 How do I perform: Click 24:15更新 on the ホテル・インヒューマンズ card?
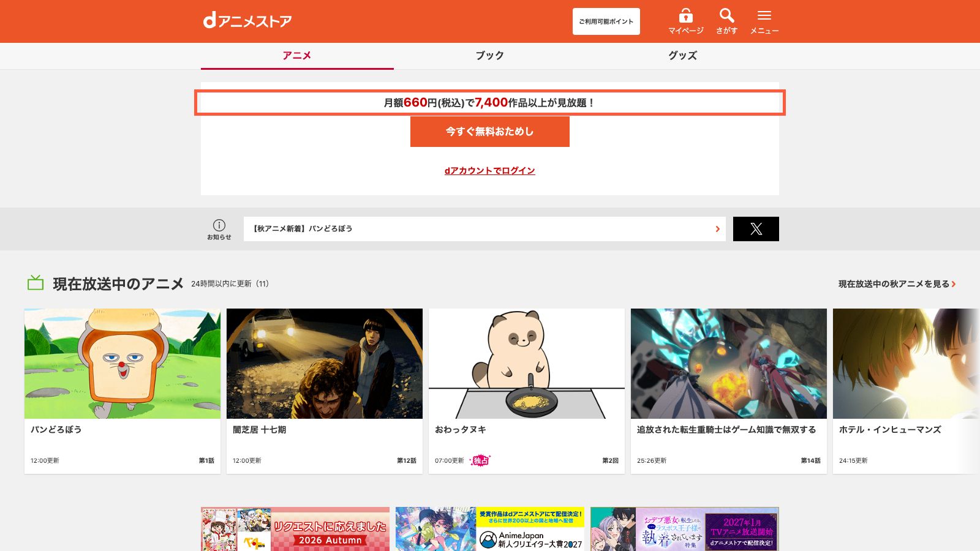pyautogui.click(x=853, y=460)
